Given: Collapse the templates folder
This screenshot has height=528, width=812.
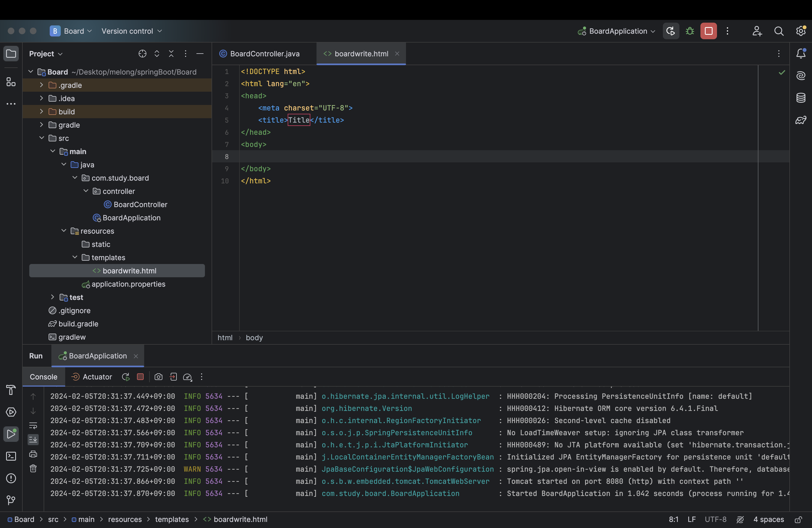Looking at the screenshot, I should pos(75,257).
